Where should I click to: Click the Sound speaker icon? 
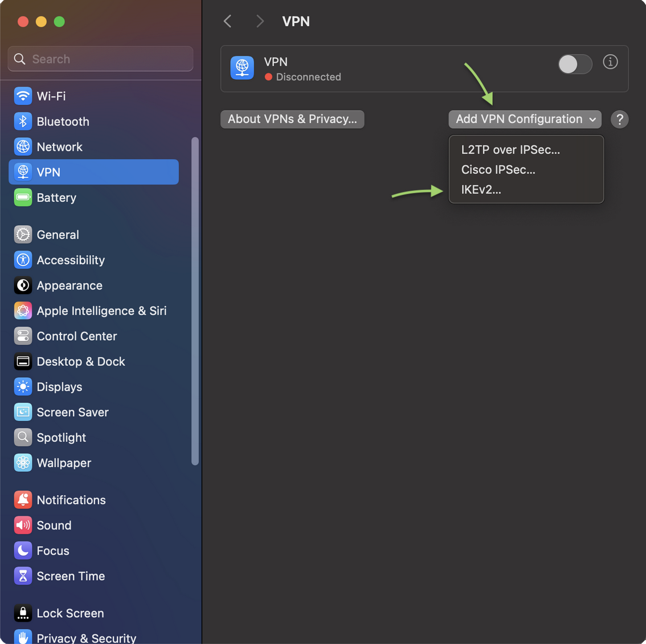[x=23, y=525]
